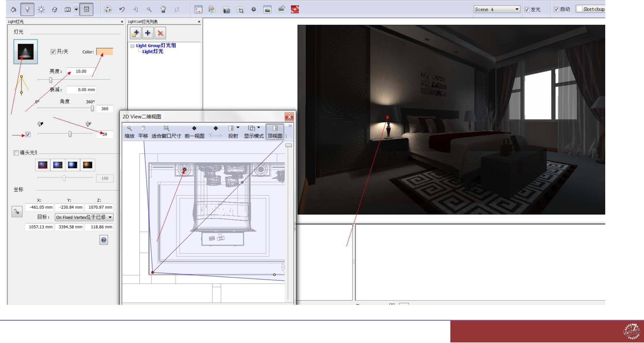Click the angle value field showing 360
The image size is (644, 343).
(x=105, y=109)
